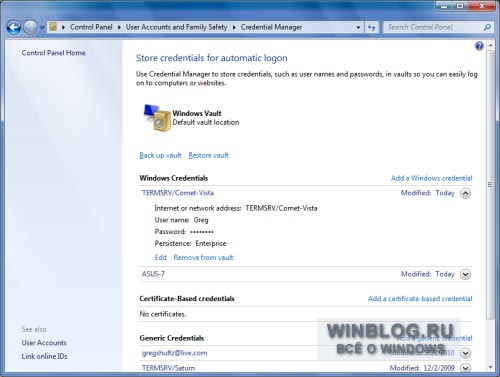500x377 pixels.
Task: Click the No certificates. text
Action: pyautogui.click(x=163, y=314)
